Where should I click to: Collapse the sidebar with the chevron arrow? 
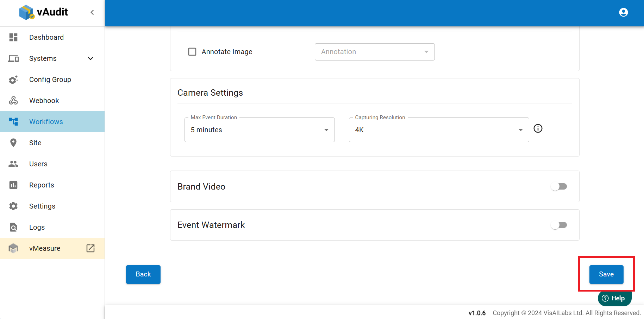[92, 12]
